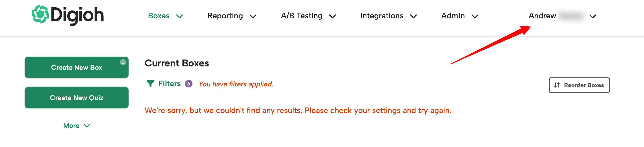The image size is (644, 147).
Task: Click the reorder arrows icon
Action: 557,85
